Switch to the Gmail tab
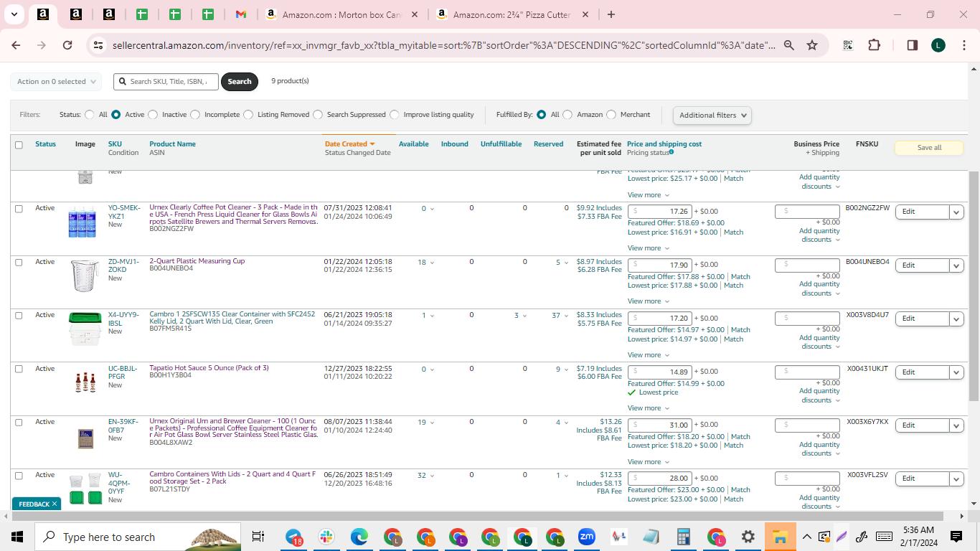Image resolution: width=980 pixels, height=551 pixels. click(241, 14)
